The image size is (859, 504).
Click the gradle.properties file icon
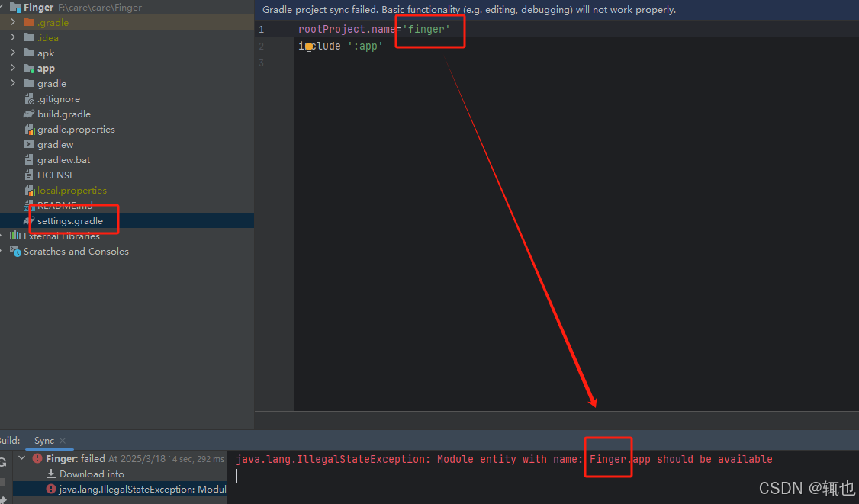click(x=29, y=129)
